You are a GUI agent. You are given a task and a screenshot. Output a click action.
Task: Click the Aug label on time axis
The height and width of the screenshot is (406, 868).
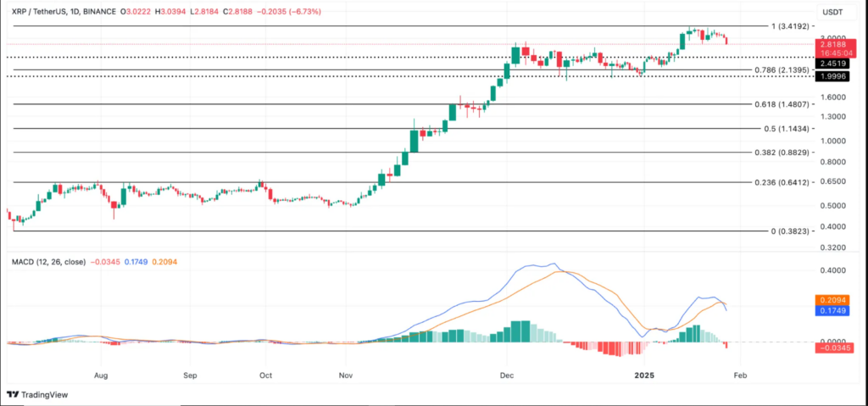[101, 375]
